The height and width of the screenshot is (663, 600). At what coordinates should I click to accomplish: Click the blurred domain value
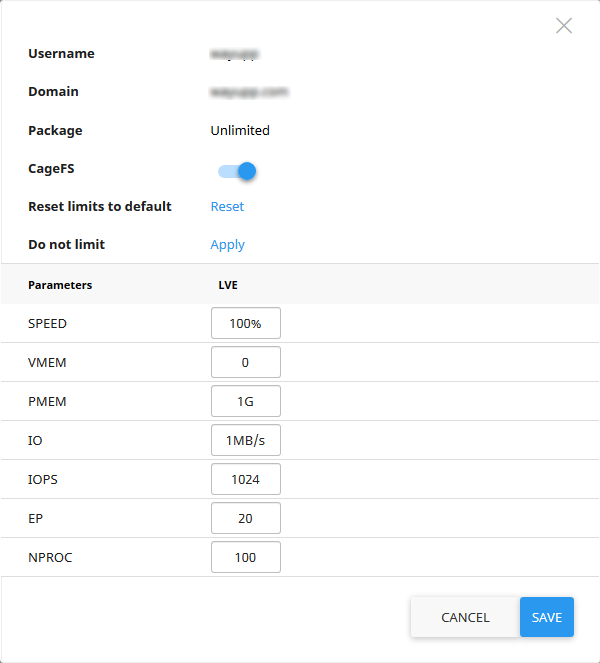coord(249,92)
